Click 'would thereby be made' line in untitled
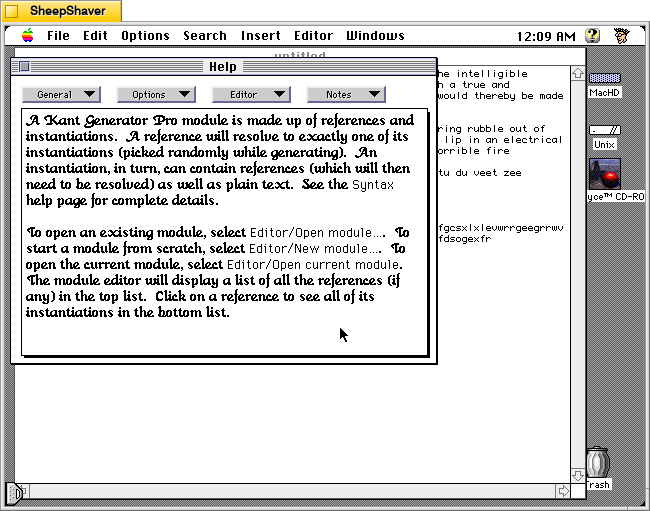 point(500,96)
